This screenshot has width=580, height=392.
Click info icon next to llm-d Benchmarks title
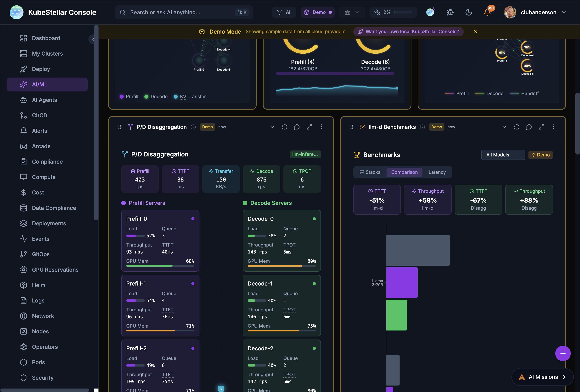422,127
